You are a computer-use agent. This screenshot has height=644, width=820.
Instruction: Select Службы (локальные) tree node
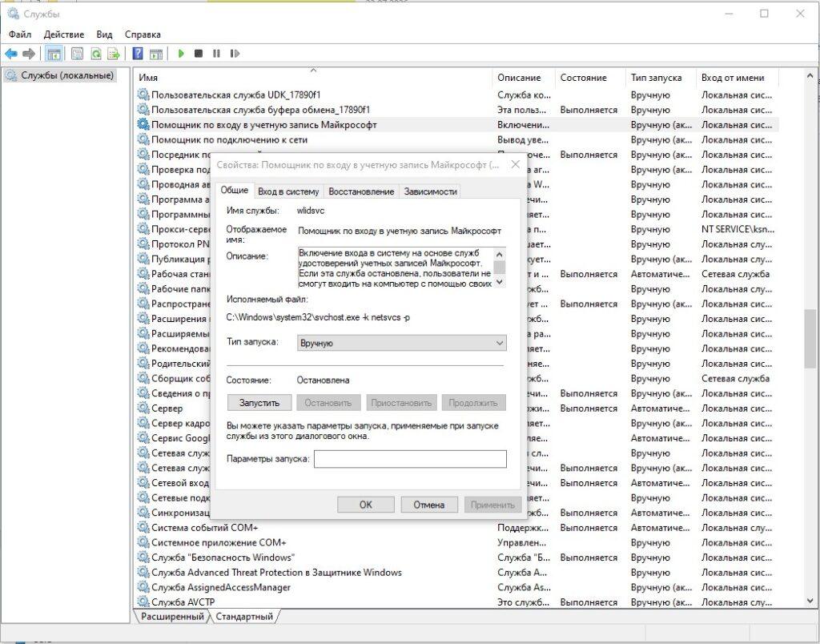(60, 75)
